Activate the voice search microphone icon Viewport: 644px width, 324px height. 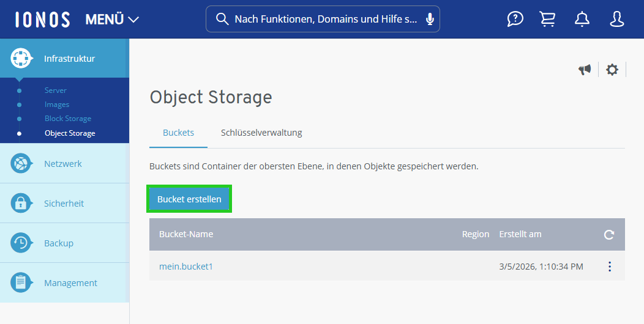430,19
